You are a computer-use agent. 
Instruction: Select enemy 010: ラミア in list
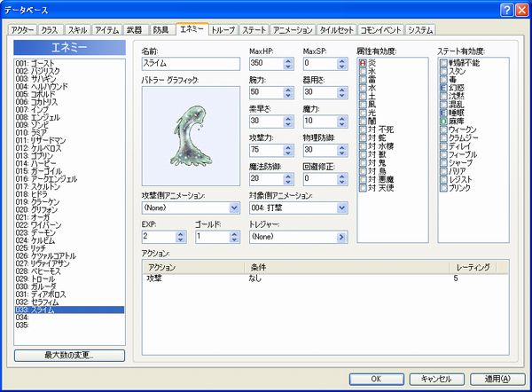coord(69,132)
